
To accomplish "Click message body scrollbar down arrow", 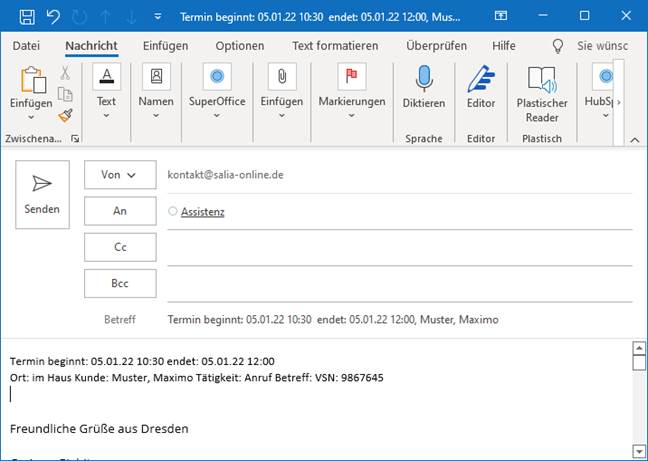I will [x=639, y=451].
